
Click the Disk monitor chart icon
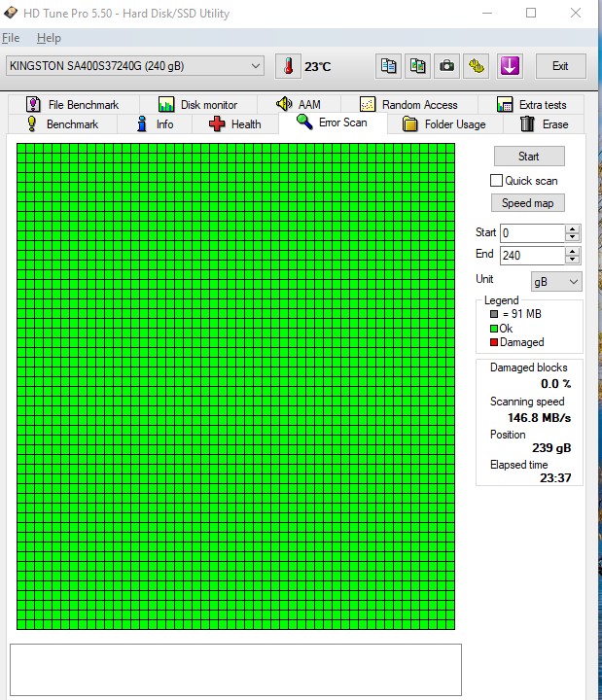(166, 104)
